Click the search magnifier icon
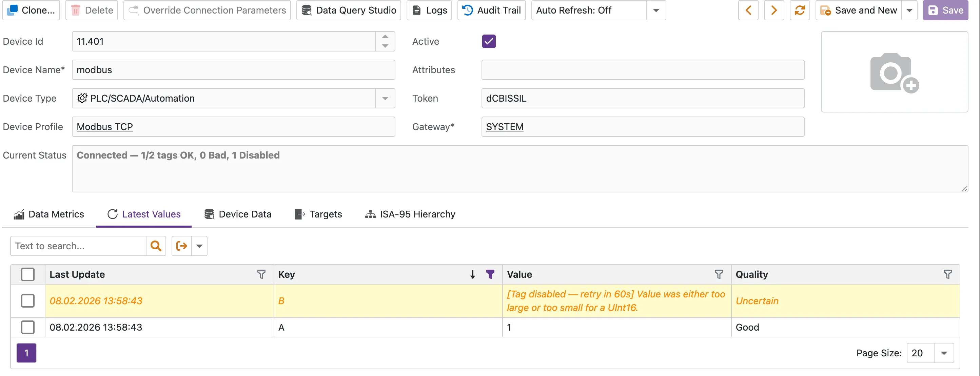980x376 pixels. coord(156,246)
